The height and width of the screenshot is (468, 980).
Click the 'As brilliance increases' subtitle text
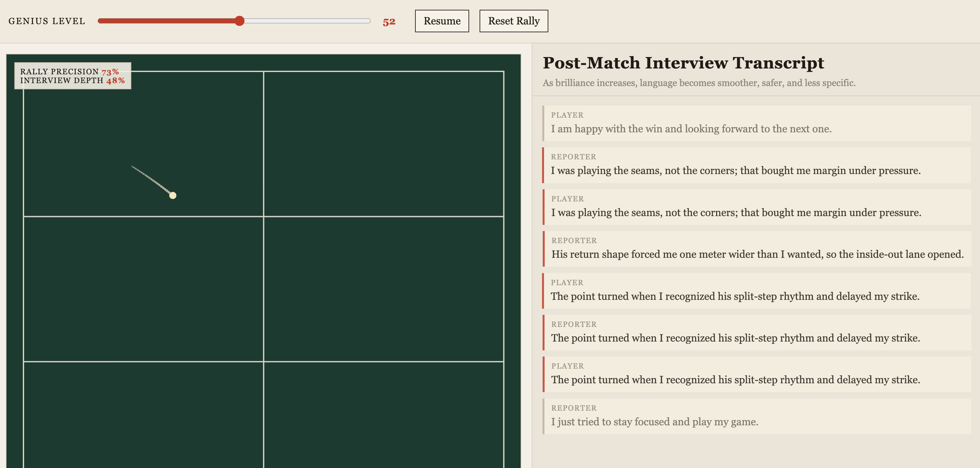(x=699, y=83)
